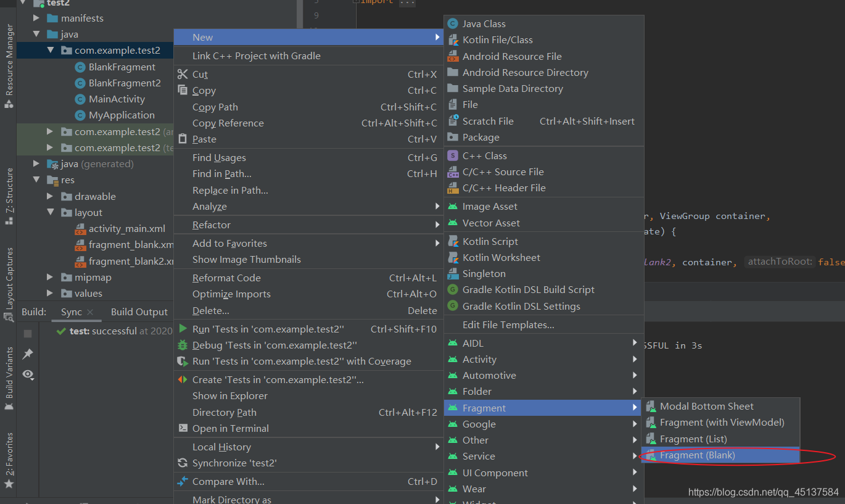Click the C/C++ Header File icon
Viewport: 845px width, 504px height.
pyautogui.click(x=453, y=188)
